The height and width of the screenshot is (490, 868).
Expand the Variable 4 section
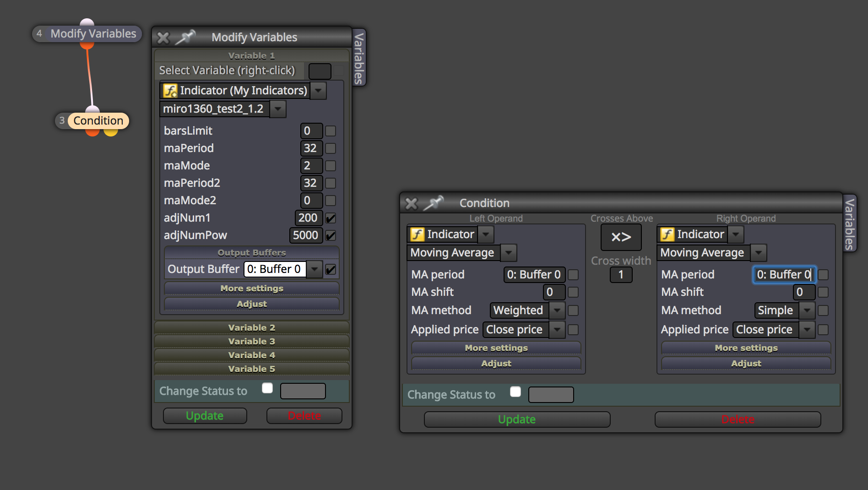click(252, 355)
